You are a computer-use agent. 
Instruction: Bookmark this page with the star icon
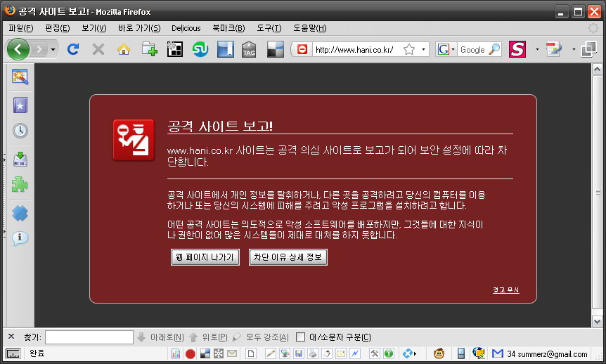pyautogui.click(x=409, y=49)
